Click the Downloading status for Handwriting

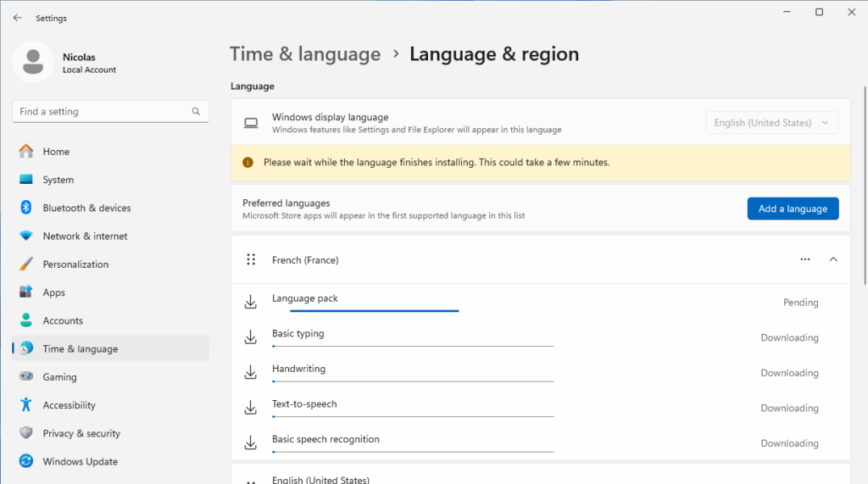pos(789,373)
